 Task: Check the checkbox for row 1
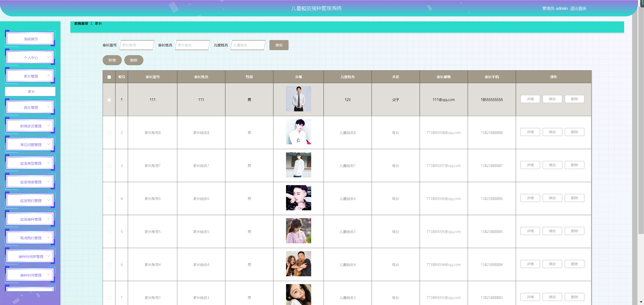109,100
